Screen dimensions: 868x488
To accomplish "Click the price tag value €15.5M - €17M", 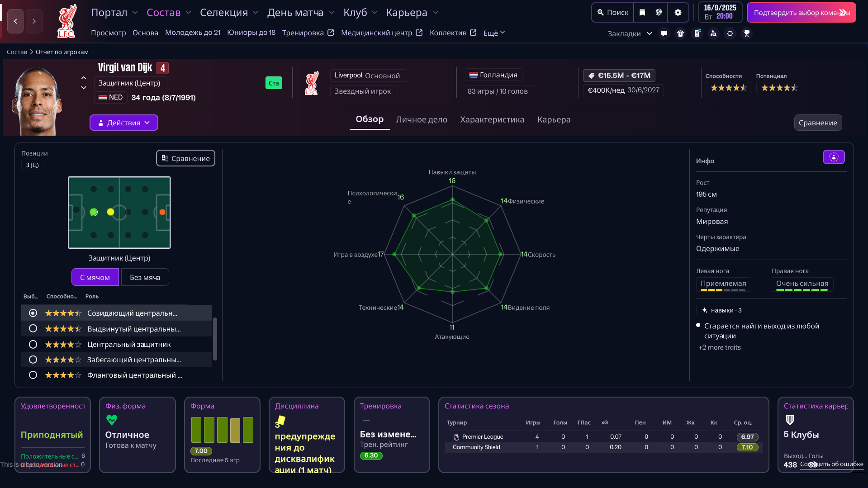I will (619, 76).
